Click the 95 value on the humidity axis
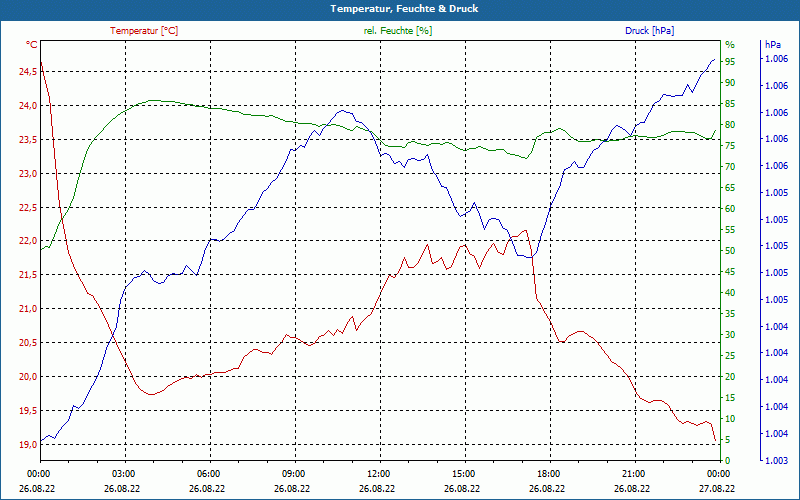This screenshot has width=800, height=500. (x=730, y=62)
